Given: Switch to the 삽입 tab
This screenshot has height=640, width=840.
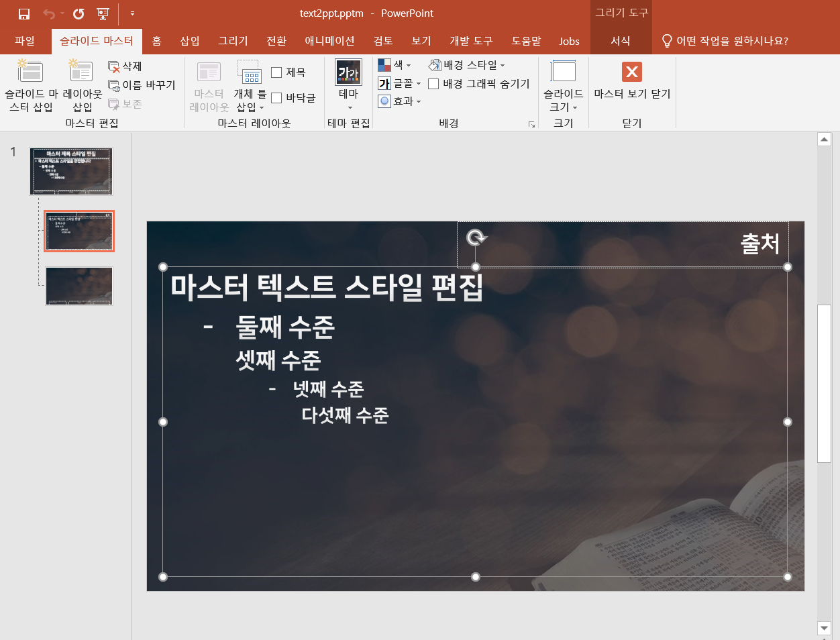Looking at the screenshot, I should pos(190,41).
